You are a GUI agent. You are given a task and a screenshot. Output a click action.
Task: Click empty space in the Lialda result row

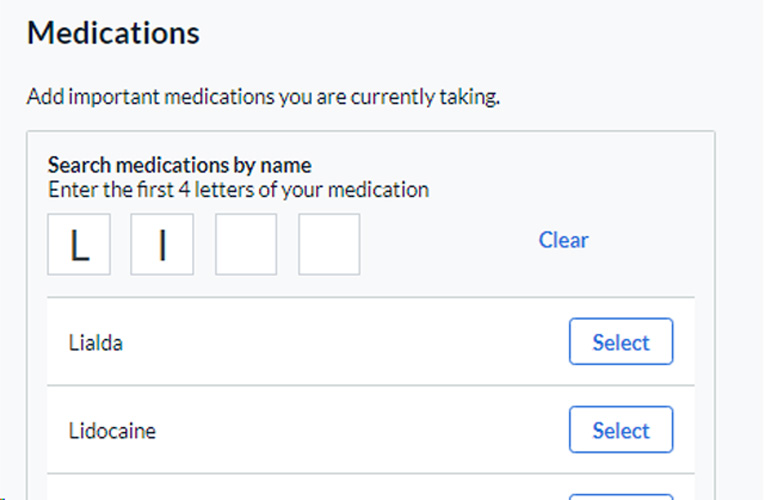[x=350, y=343]
